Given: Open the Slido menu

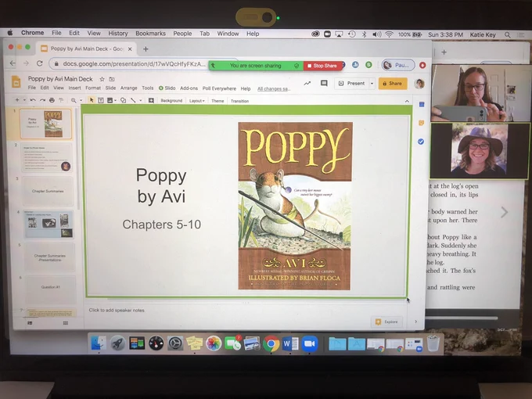Looking at the screenshot, I should (x=167, y=88).
